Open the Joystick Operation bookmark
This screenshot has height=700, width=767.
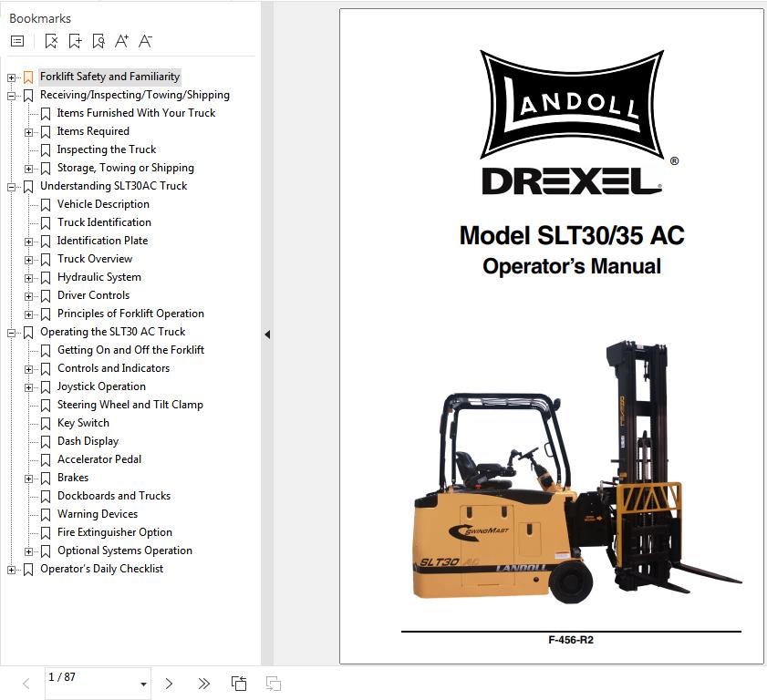101,386
